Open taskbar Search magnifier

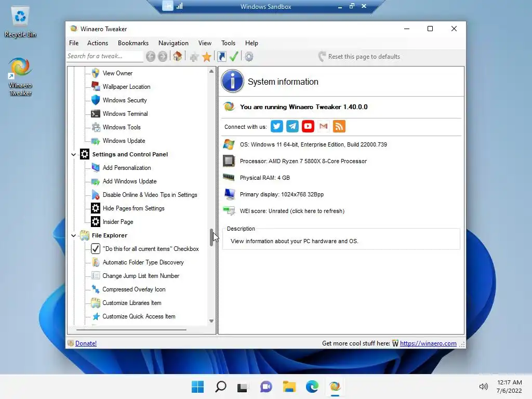pos(220,387)
